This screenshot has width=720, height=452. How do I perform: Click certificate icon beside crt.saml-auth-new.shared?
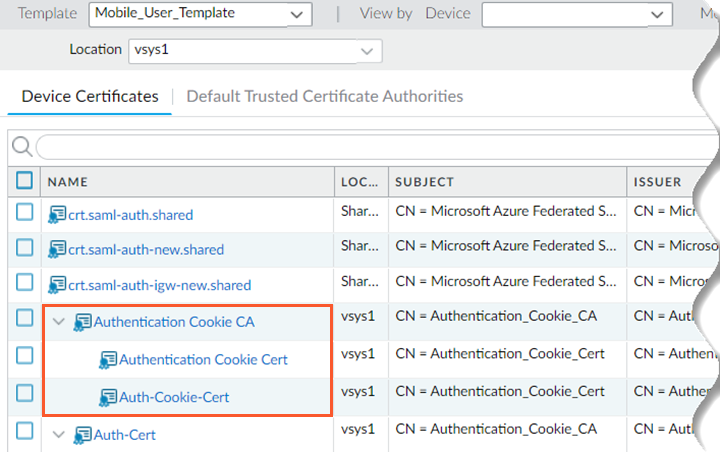click(x=57, y=249)
